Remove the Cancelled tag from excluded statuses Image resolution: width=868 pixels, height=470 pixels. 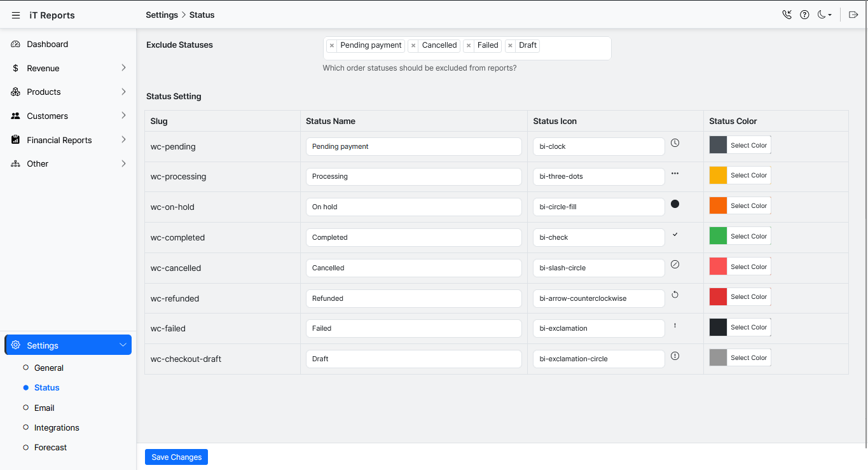pyautogui.click(x=413, y=46)
